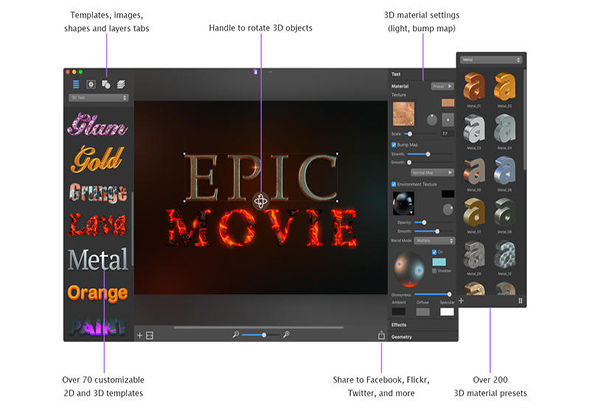Open the shapes tab icon
Viewport: 590px width, 411px height.
click(x=106, y=84)
